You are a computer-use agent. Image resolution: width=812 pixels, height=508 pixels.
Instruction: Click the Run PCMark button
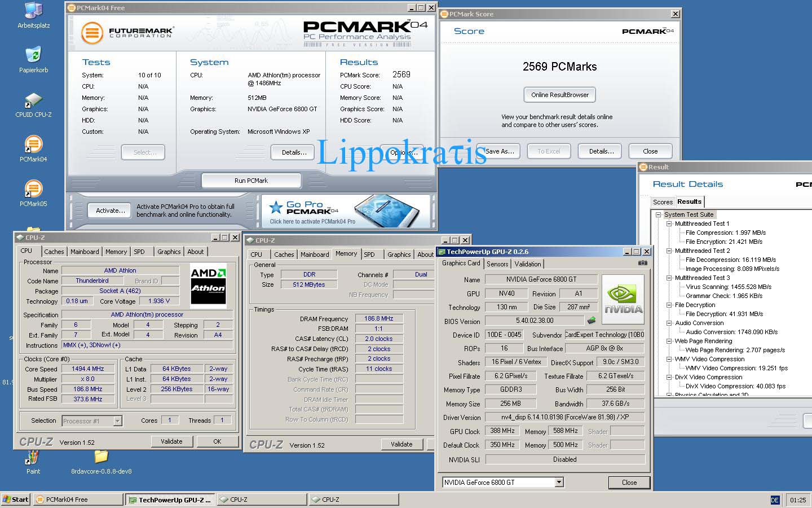(x=251, y=181)
